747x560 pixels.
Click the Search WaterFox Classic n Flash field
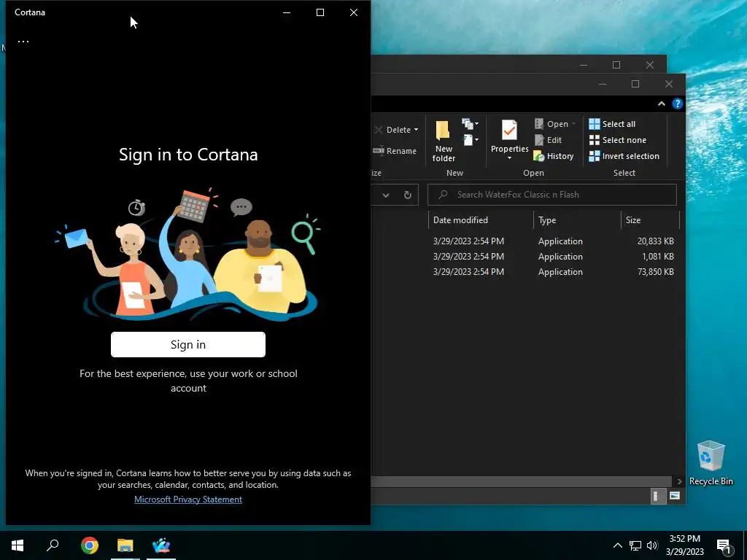(552, 195)
